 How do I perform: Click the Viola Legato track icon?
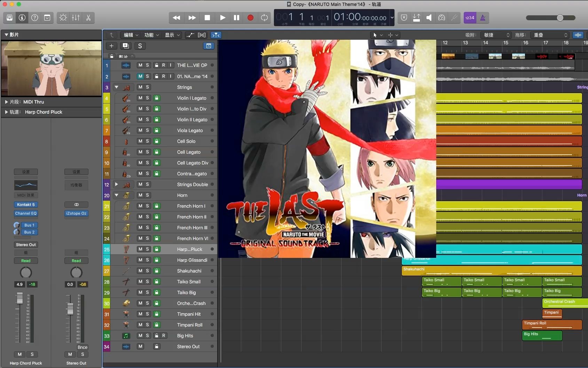click(x=126, y=130)
